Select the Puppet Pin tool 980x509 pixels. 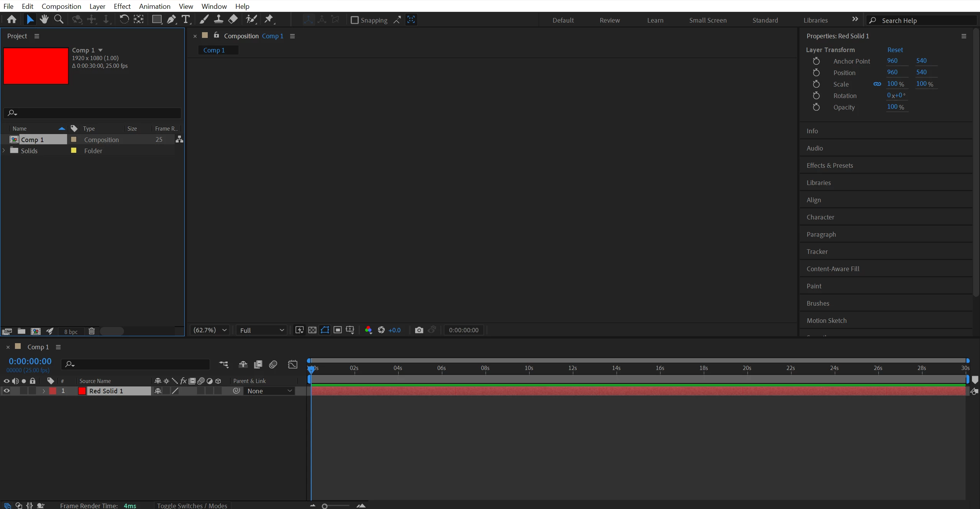click(269, 19)
